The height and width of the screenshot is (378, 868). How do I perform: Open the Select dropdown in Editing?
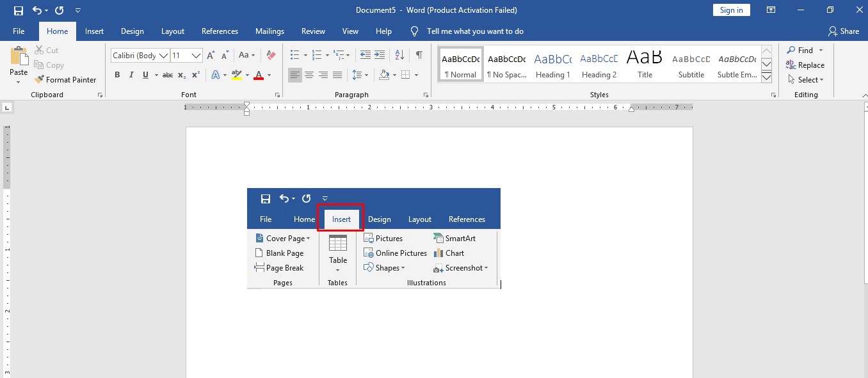coord(805,80)
